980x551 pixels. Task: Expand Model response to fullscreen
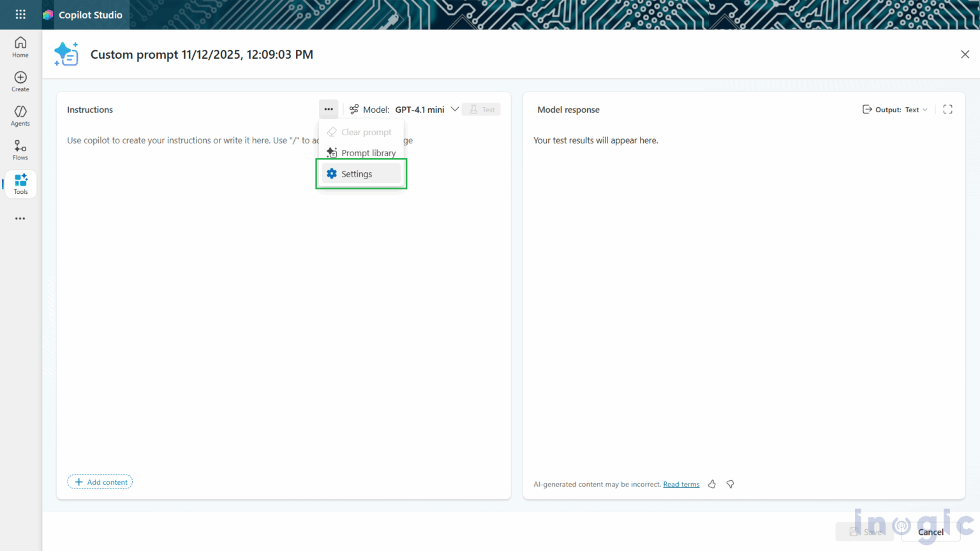[x=947, y=109]
